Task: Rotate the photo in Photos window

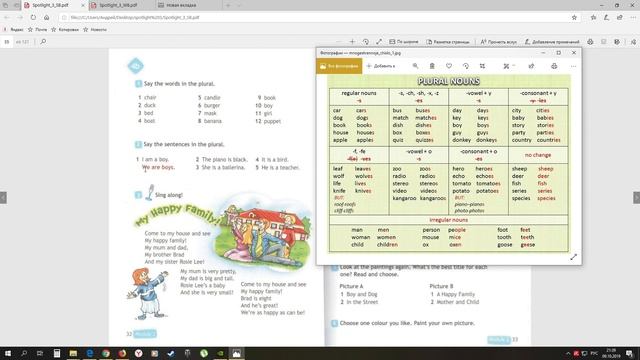Action: click(x=466, y=66)
